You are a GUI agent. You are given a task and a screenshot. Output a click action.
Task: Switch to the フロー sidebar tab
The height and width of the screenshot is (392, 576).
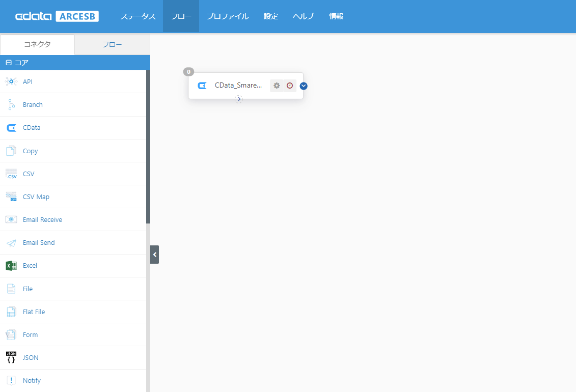[113, 44]
